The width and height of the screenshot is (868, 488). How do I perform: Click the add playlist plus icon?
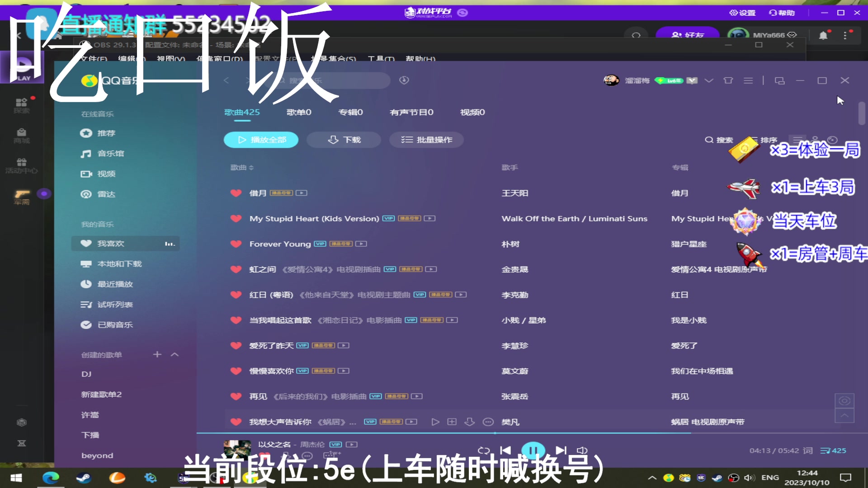click(x=157, y=354)
